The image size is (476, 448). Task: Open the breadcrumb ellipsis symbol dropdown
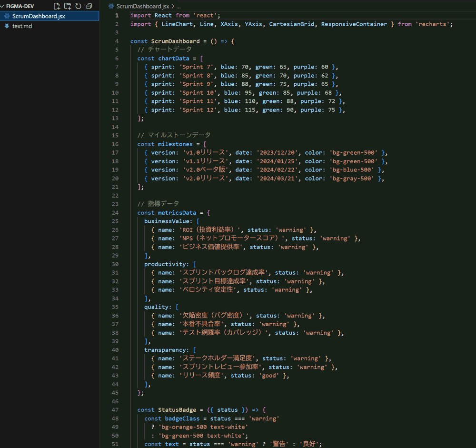tap(178, 6)
